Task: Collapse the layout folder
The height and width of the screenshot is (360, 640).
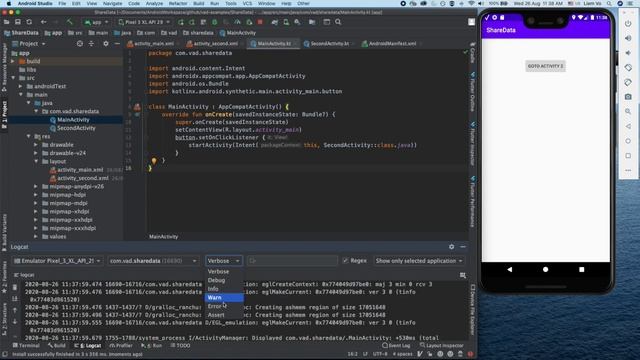Action: [36, 161]
